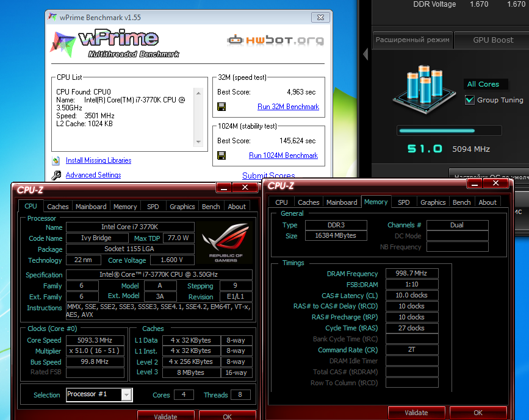Screen dimensions: 529x420
Task: Click Validate in left CPU-Z window
Action: pyautogui.click(x=165, y=416)
